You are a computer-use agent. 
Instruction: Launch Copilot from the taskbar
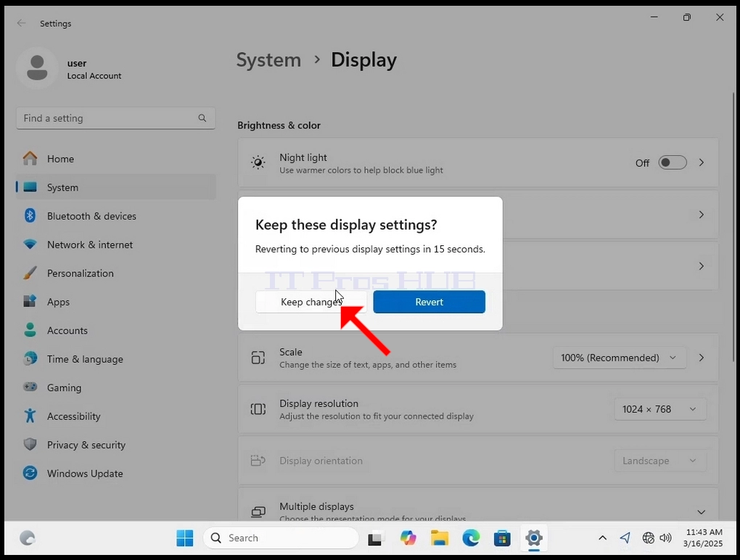click(408, 538)
